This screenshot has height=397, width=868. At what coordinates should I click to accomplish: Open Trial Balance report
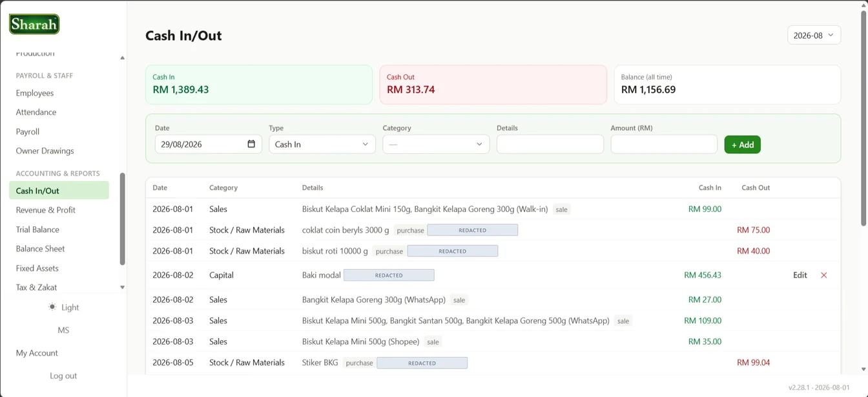coord(37,230)
